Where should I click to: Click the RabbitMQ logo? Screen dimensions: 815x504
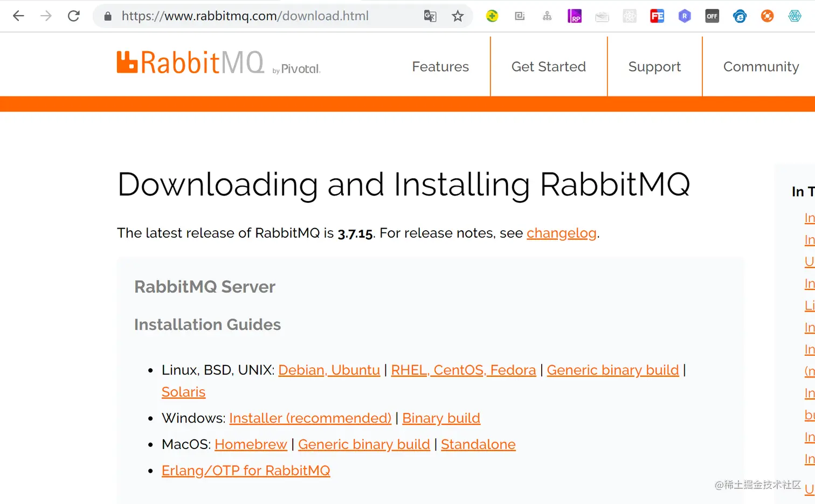pyautogui.click(x=190, y=63)
